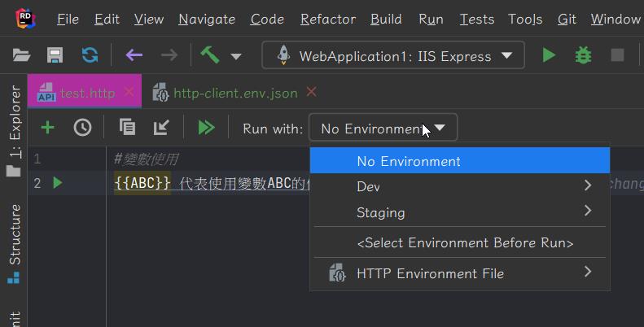Click line number 1 in the gutter

[x=37, y=159]
